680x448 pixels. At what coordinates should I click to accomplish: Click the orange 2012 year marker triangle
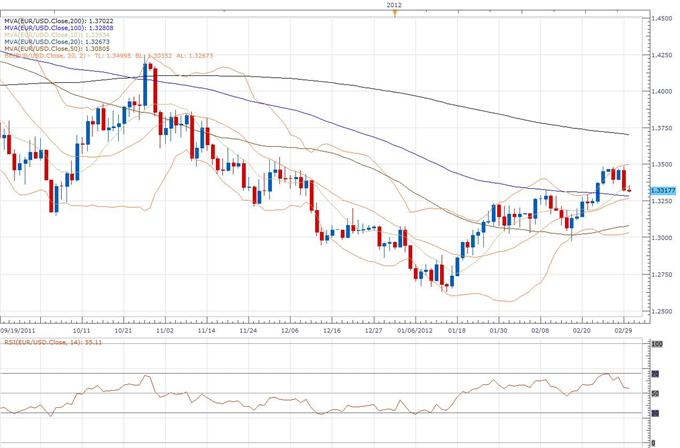(x=397, y=14)
